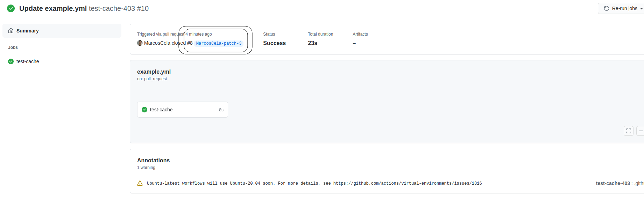Click the 'Success' status value

[274, 43]
